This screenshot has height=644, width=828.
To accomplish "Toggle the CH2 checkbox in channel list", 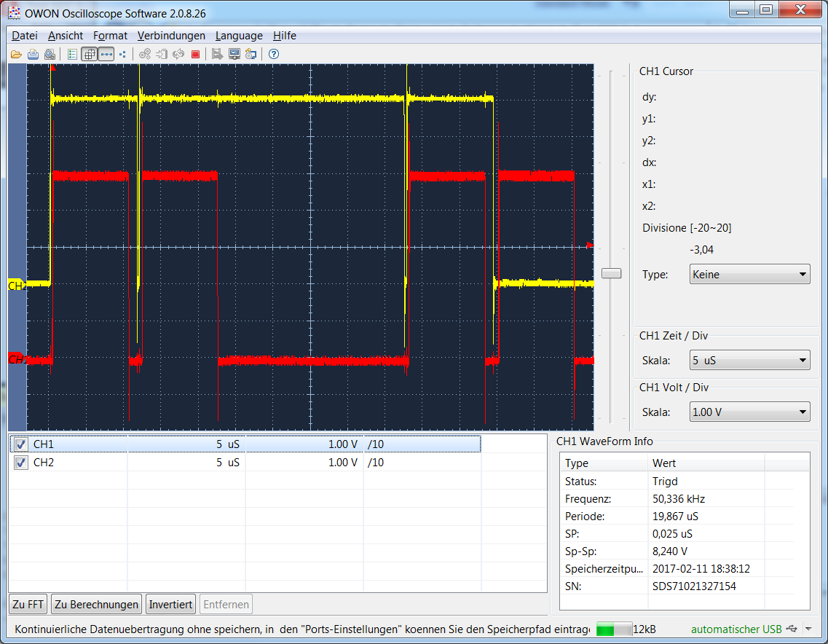I will pos(20,463).
